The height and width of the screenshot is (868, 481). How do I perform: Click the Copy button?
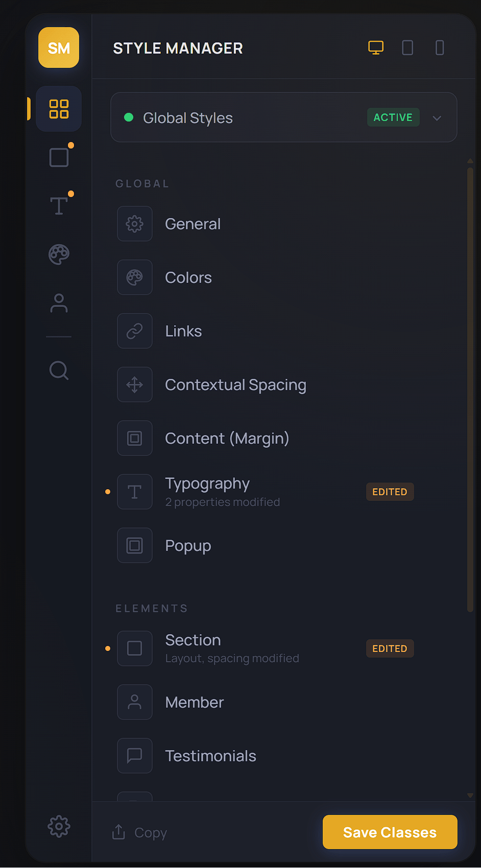[x=140, y=832]
